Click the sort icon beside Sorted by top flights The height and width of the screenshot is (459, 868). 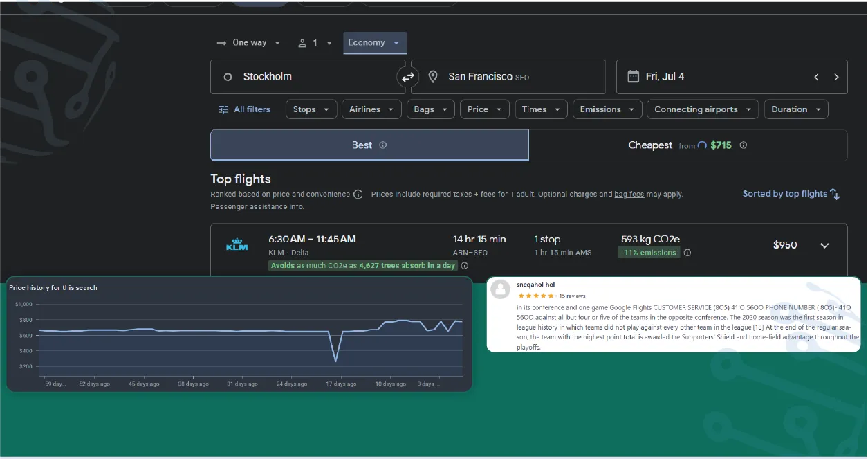coord(834,194)
